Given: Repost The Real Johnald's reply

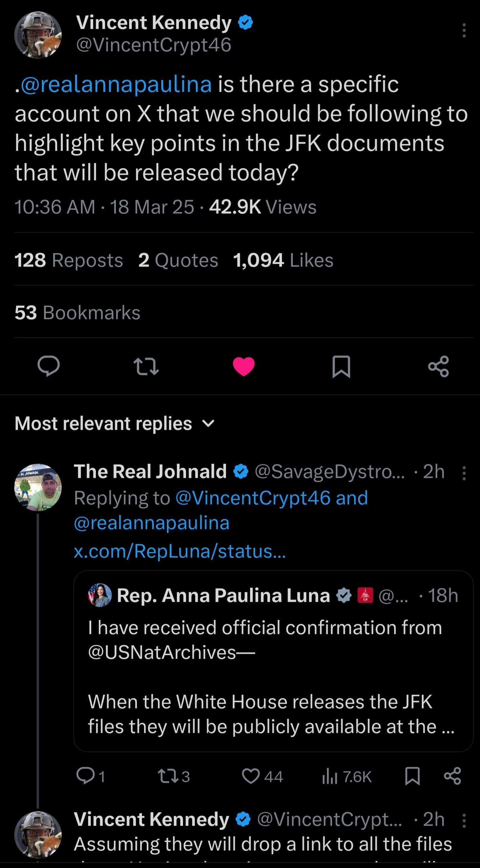Looking at the screenshot, I should point(168,776).
